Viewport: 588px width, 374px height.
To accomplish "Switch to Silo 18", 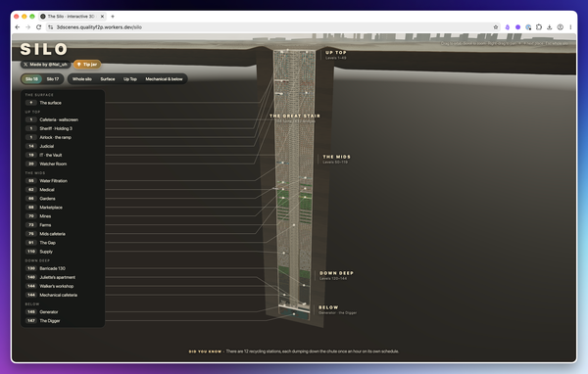I will click(x=32, y=78).
